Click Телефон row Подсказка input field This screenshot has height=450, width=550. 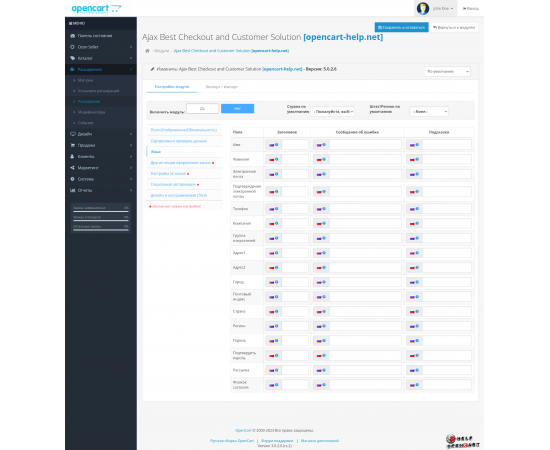(447, 209)
